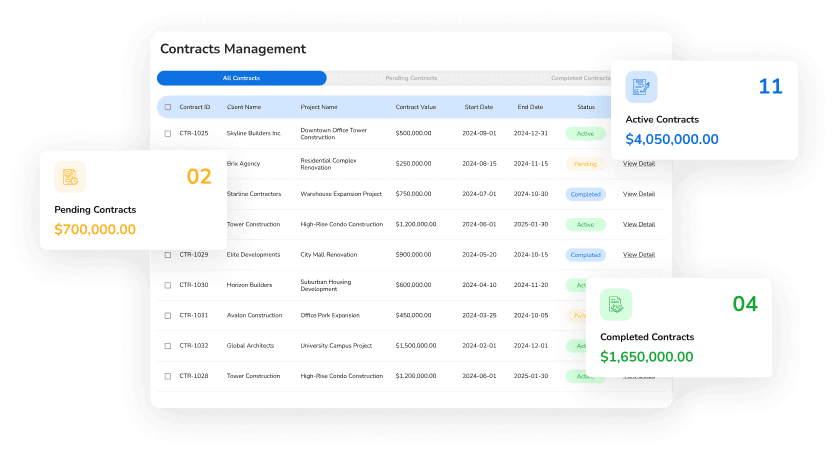Click the Active status badge for CTR-1025

585,133
